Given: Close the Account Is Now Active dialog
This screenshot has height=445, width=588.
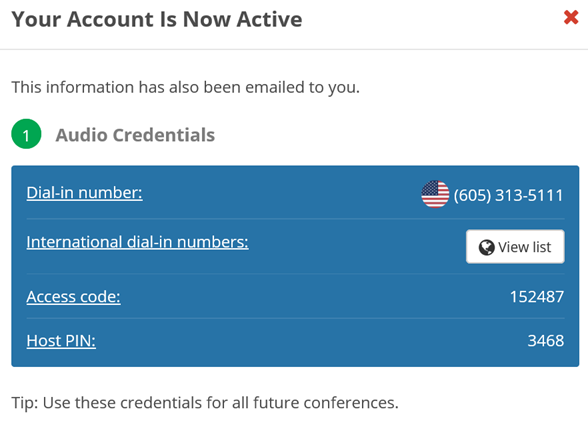Looking at the screenshot, I should click(x=571, y=17).
